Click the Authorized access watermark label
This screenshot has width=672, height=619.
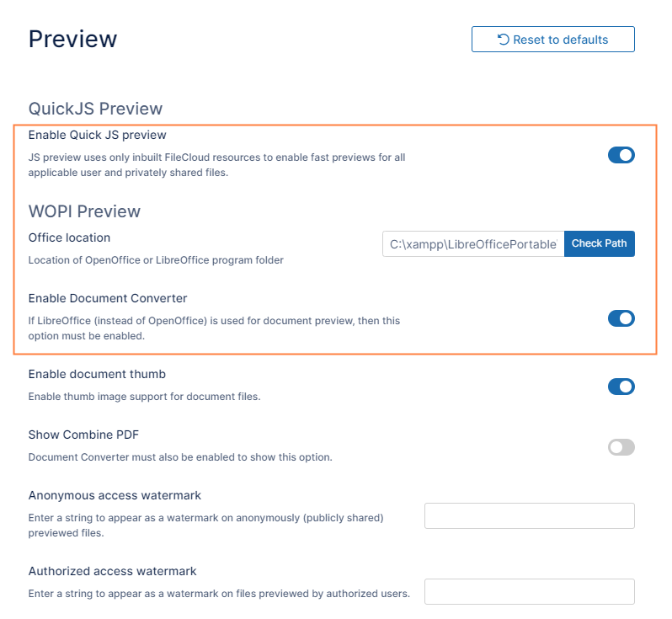(x=112, y=571)
